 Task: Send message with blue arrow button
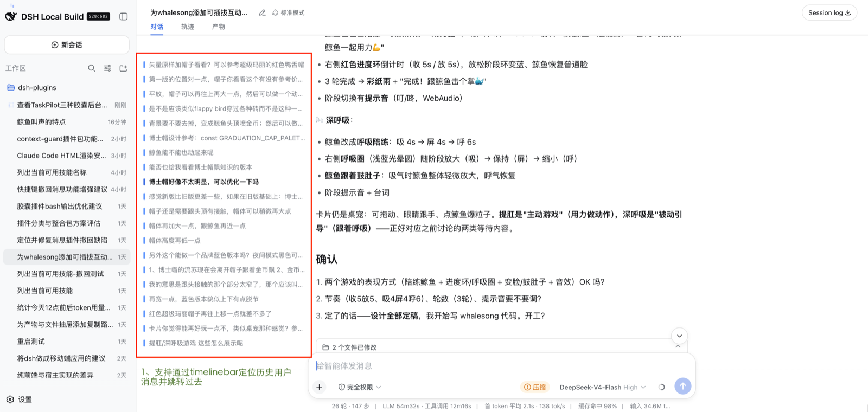683,386
